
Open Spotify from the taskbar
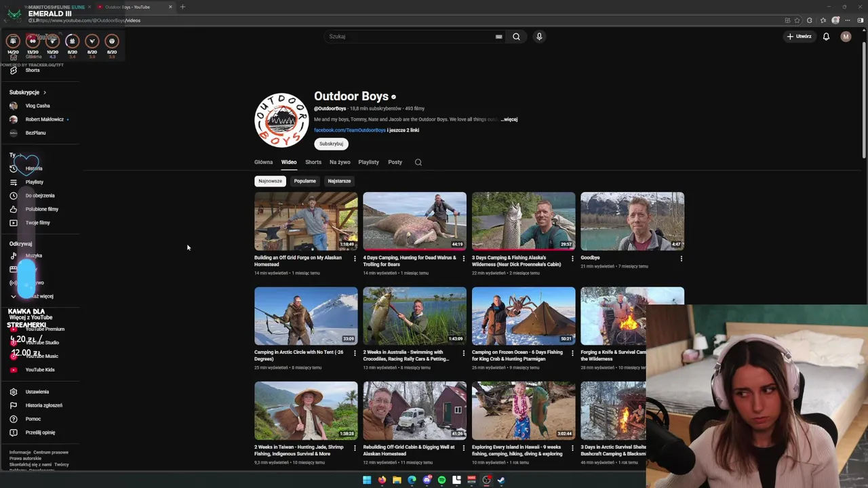(x=441, y=480)
